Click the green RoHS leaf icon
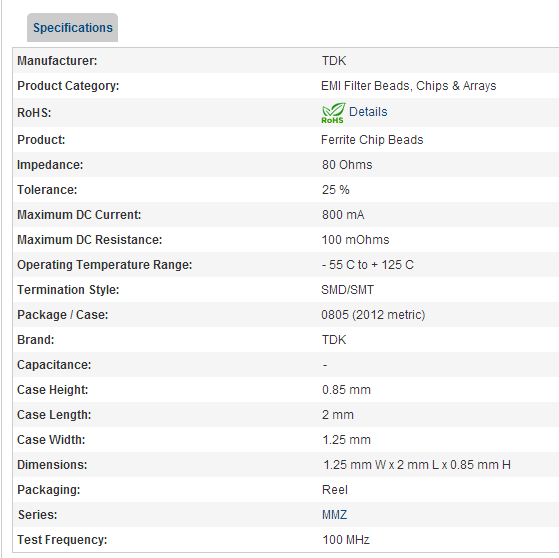The height and width of the screenshot is (558, 559). pyautogui.click(x=333, y=113)
